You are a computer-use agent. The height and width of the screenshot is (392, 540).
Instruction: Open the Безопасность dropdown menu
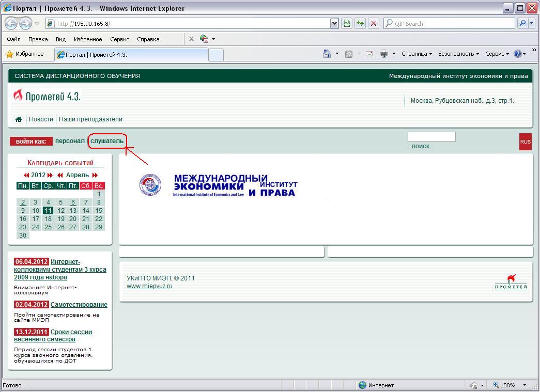click(458, 54)
